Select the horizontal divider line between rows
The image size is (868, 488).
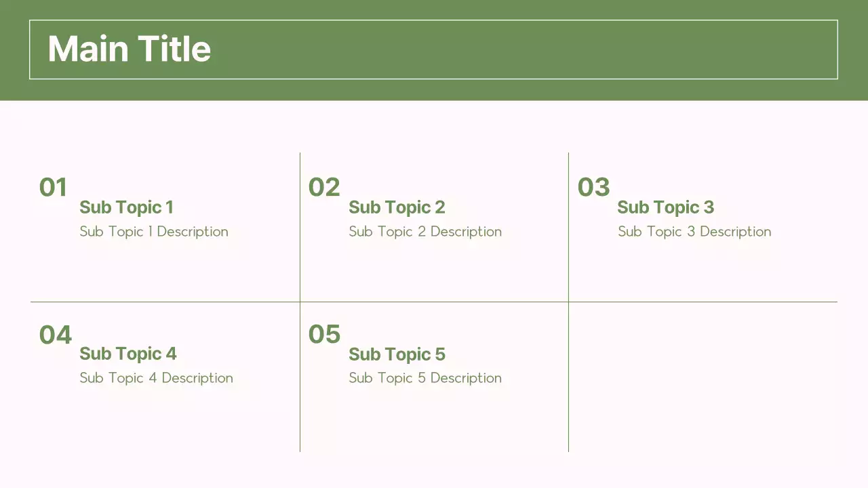click(x=434, y=302)
